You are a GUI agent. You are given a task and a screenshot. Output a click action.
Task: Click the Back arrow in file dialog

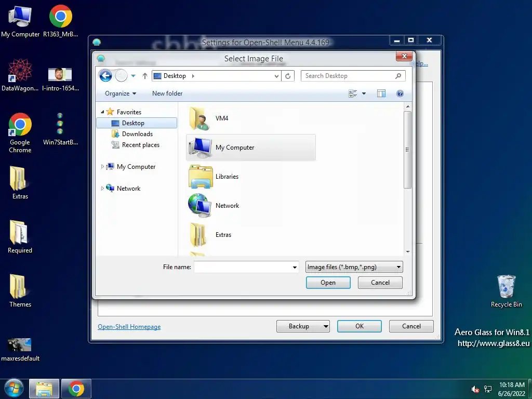(105, 76)
